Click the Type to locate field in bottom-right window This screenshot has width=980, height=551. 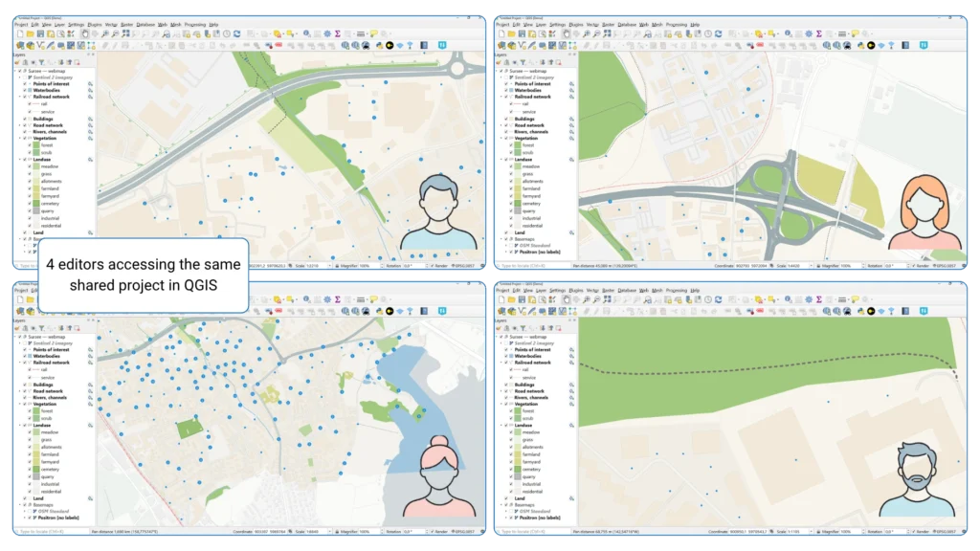528,531
